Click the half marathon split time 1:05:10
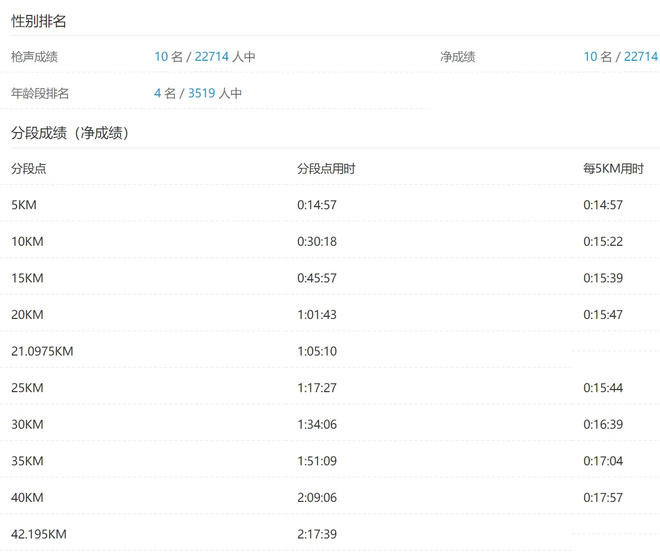 click(317, 351)
